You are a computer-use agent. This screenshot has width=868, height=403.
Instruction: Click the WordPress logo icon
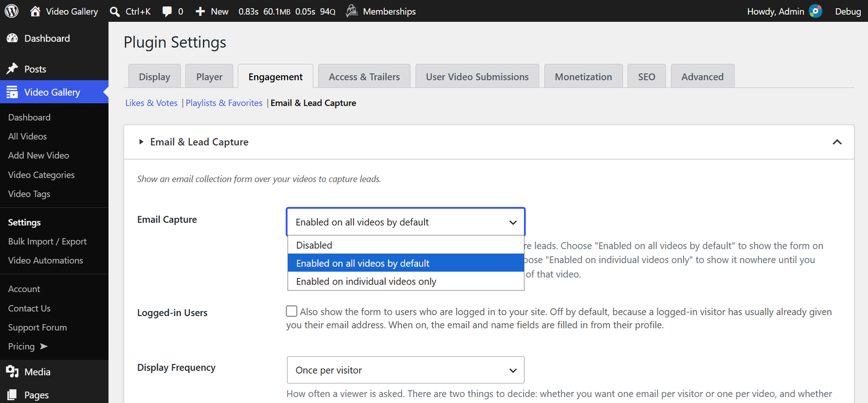[11, 11]
